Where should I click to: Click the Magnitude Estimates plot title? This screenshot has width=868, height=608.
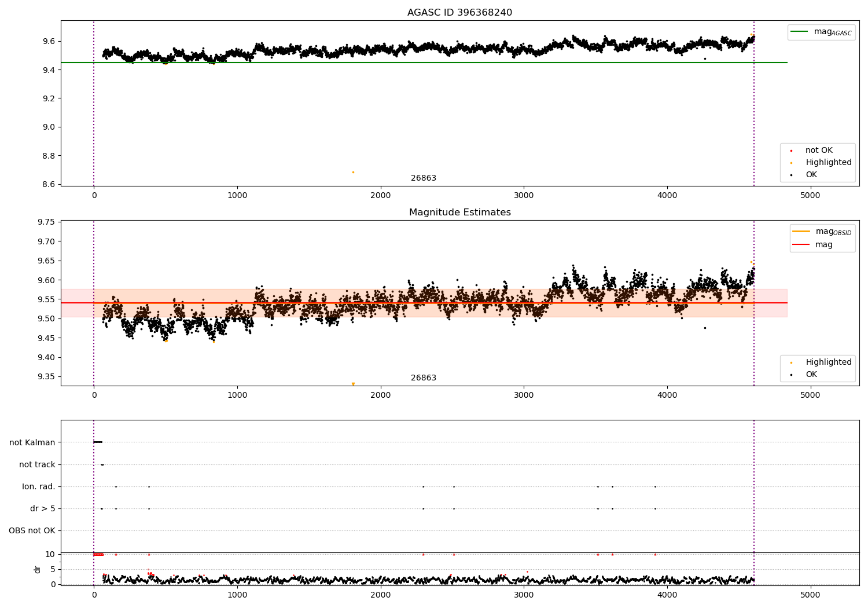pyautogui.click(x=459, y=212)
